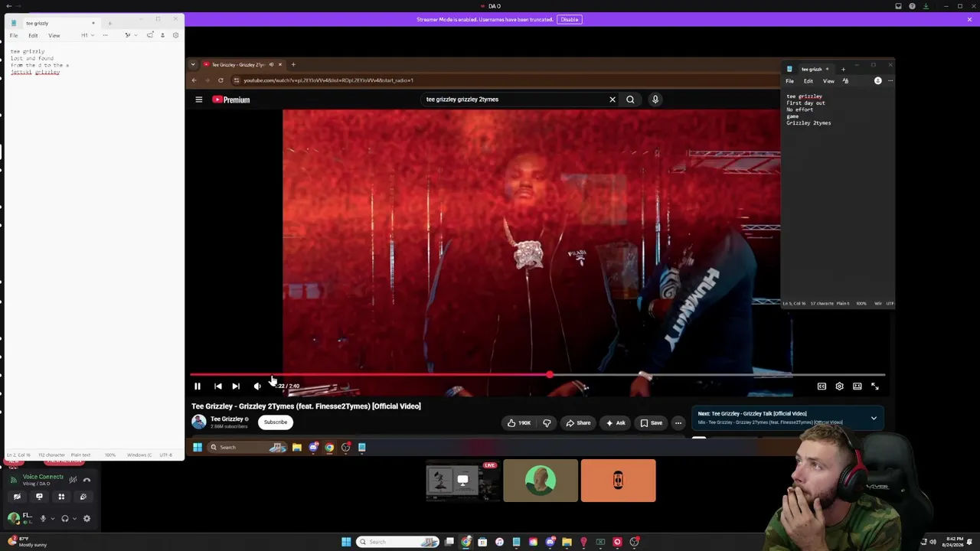Expand the H1 heading dropdown in Notepad
Viewport: 980px width, 551px height.
tap(87, 35)
